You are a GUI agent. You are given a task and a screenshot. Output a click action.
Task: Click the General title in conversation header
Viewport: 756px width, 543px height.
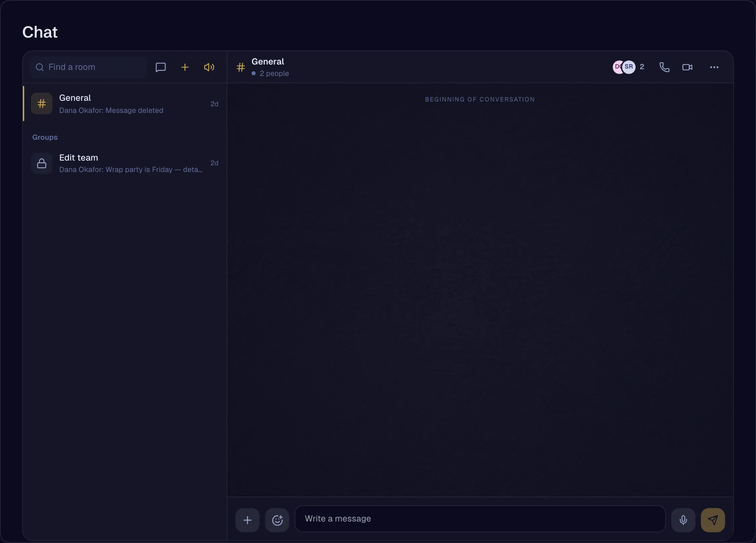click(268, 61)
